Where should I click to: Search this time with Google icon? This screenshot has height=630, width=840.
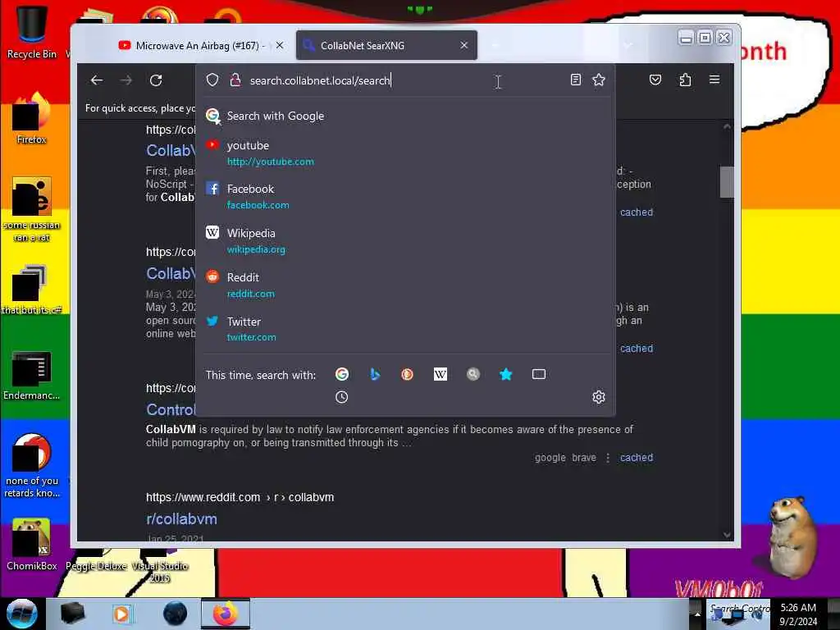pyautogui.click(x=342, y=374)
